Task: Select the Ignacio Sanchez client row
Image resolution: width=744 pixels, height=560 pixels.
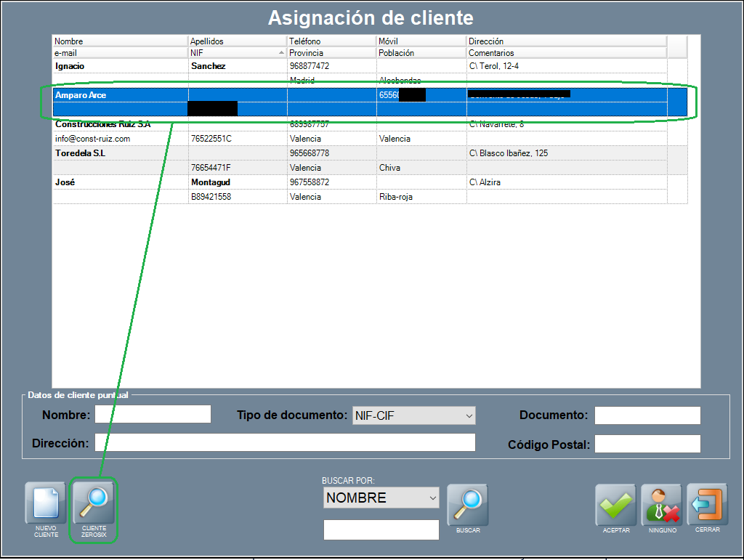Action: pyautogui.click(x=120, y=66)
